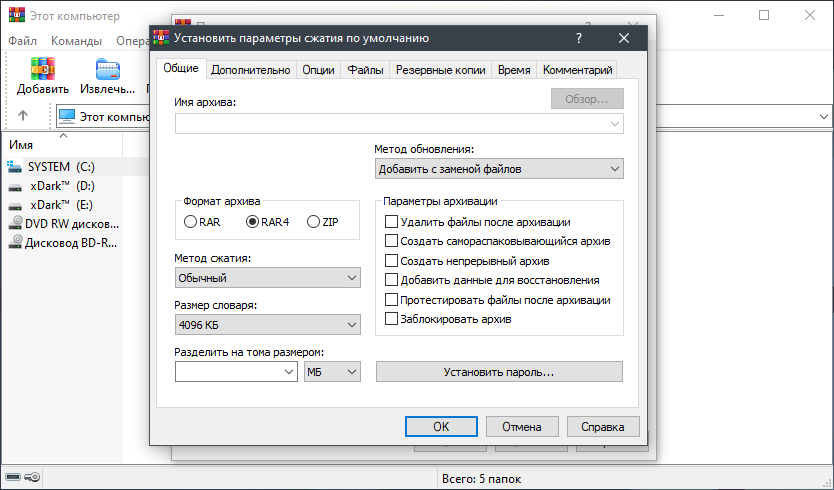This screenshot has width=834, height=490.
Task: Switch to the Дополнительно tab
Action: [x=251, y=70]
